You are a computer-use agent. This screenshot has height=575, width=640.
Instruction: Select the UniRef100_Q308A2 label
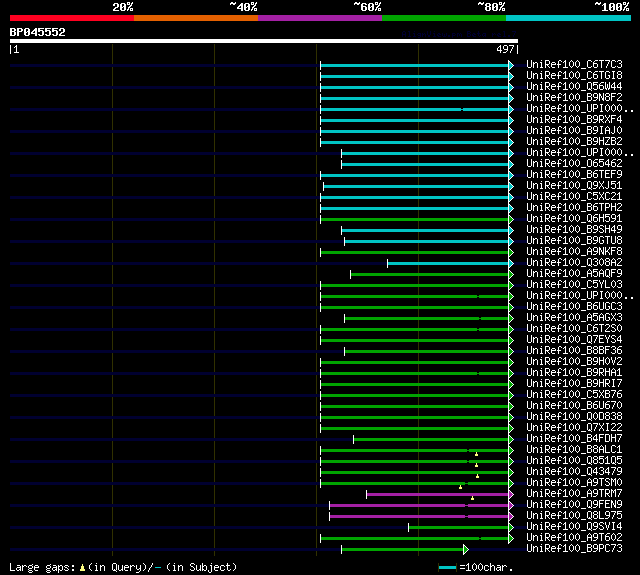[574, 263]
